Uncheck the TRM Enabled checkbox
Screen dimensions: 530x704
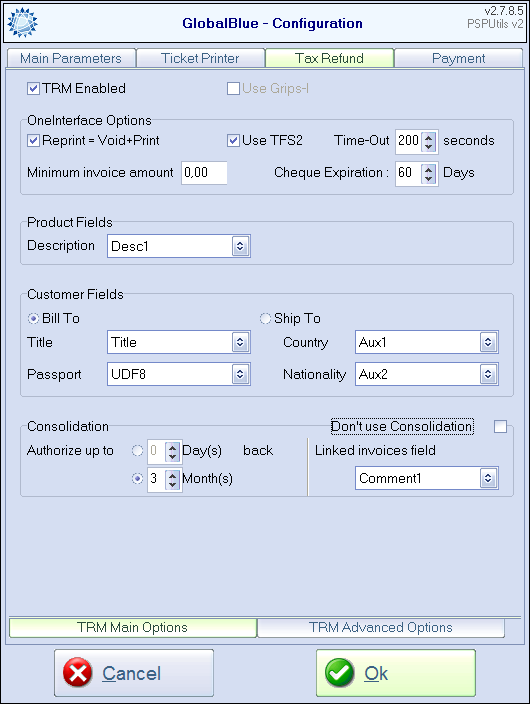(33, 88)
